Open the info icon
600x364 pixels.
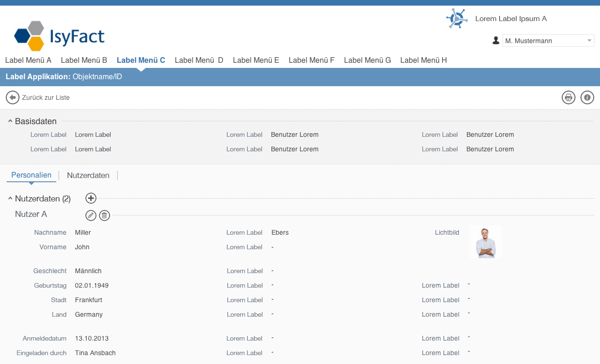coord(587,97)
